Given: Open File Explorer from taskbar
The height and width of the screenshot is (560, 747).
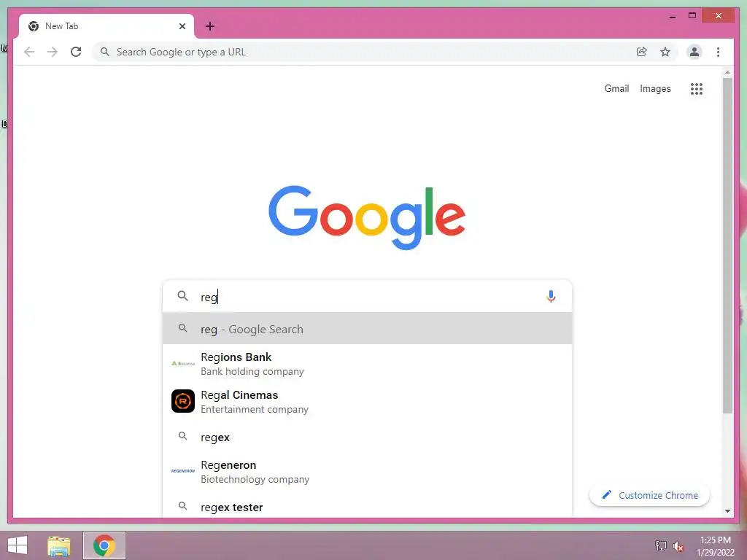Looking at the screenshot, I should 58,545.
